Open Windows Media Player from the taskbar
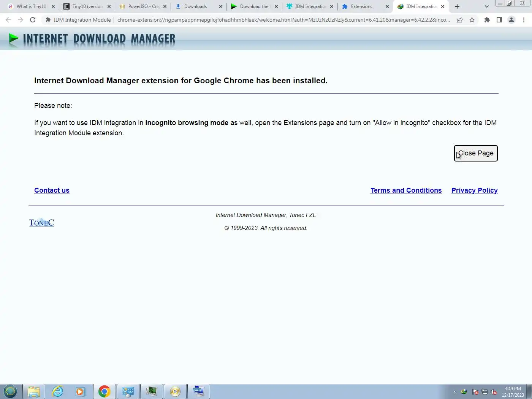This screenshot has width=532, height=399. tap(81, 391)
